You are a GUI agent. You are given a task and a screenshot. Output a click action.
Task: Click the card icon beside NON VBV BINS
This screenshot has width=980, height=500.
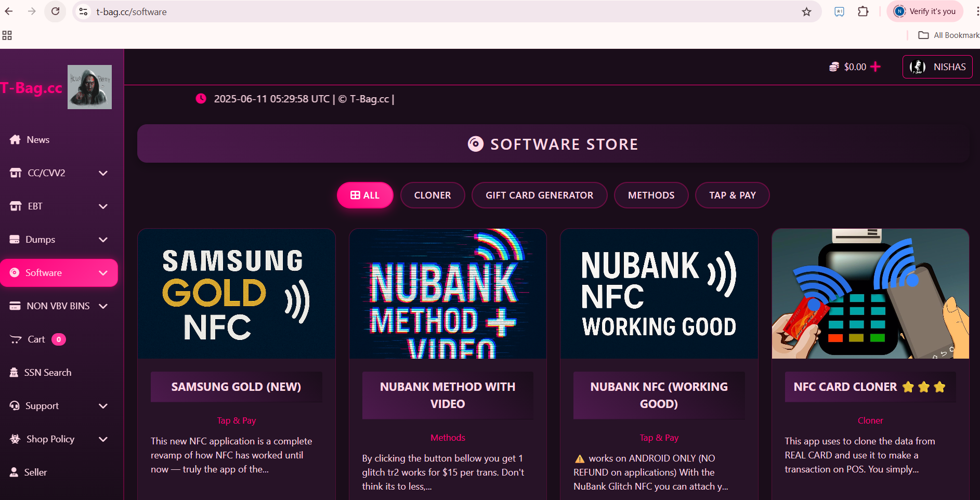[15, 306]
